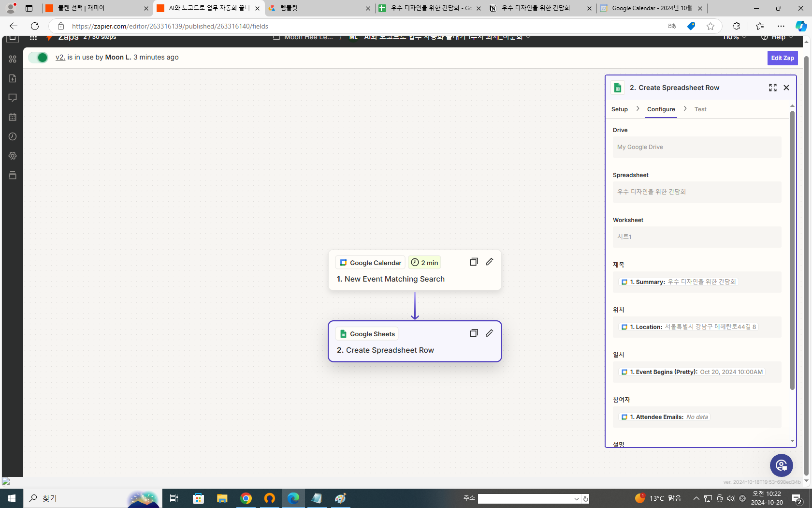Switch to the Test tab
Image resolution: width=812 pixels, height=508 pixels.
(x=700, y=109)
